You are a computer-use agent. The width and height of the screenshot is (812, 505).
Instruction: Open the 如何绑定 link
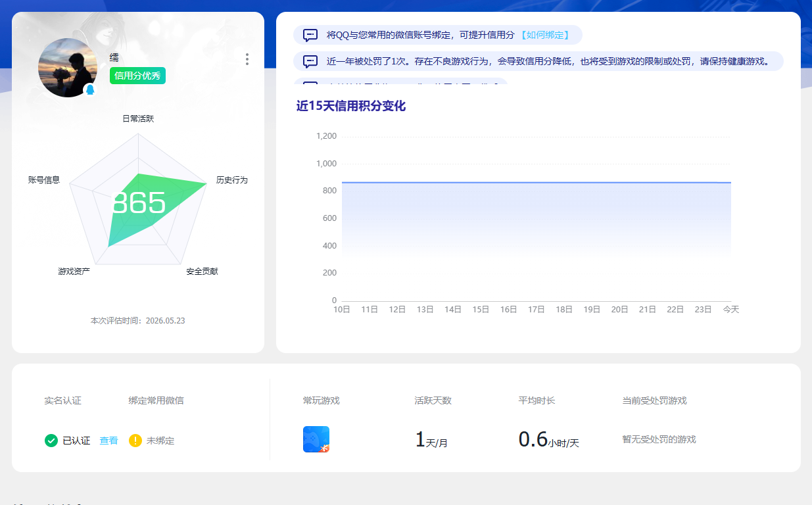coord(544,35)
